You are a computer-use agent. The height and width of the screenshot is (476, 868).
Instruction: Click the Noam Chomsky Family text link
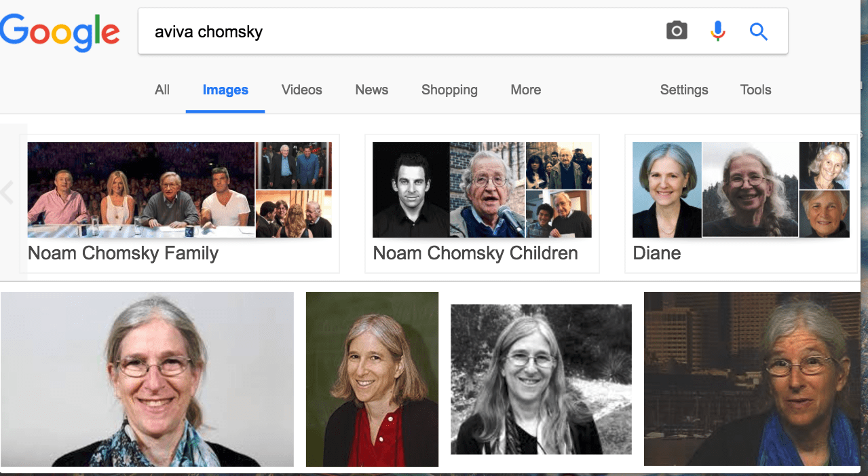click(122, 253)
